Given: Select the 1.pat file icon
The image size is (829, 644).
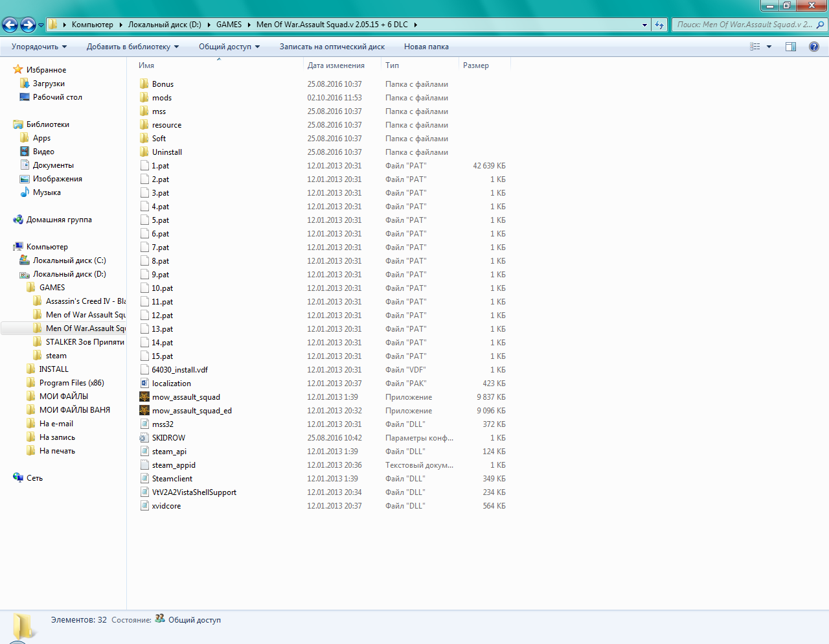Looking at the screenshot, I should [144, 166].
